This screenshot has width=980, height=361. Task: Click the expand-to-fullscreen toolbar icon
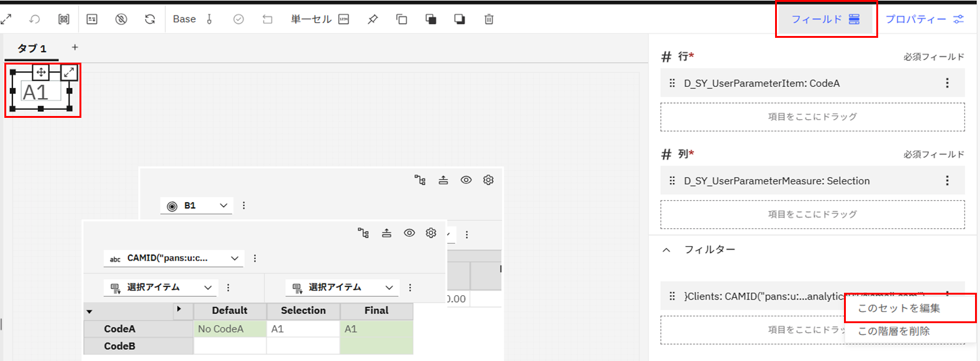[6, 19]
